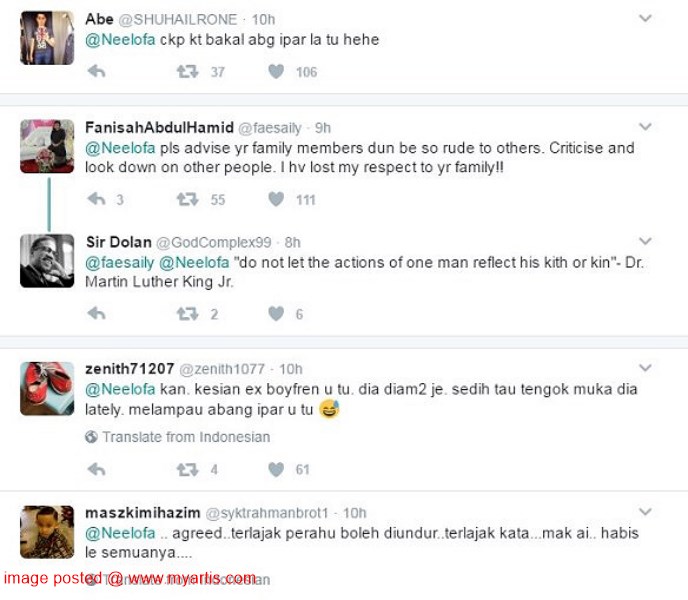Viewport: 688px width, 600px height.
Task: Open @faesaily mention in Sir Dolan's reply
Action: [x=119, y=262]
